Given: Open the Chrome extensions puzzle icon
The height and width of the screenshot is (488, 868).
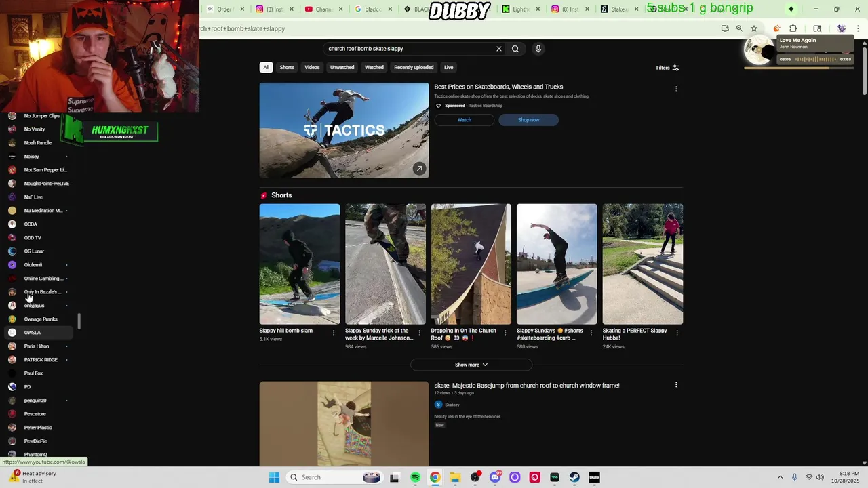Looking at the screenshot, I should coord(793,28).
